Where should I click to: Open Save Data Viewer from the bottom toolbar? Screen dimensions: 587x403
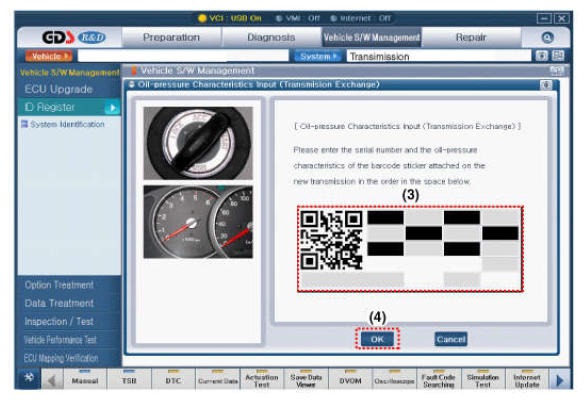(306, 380)
